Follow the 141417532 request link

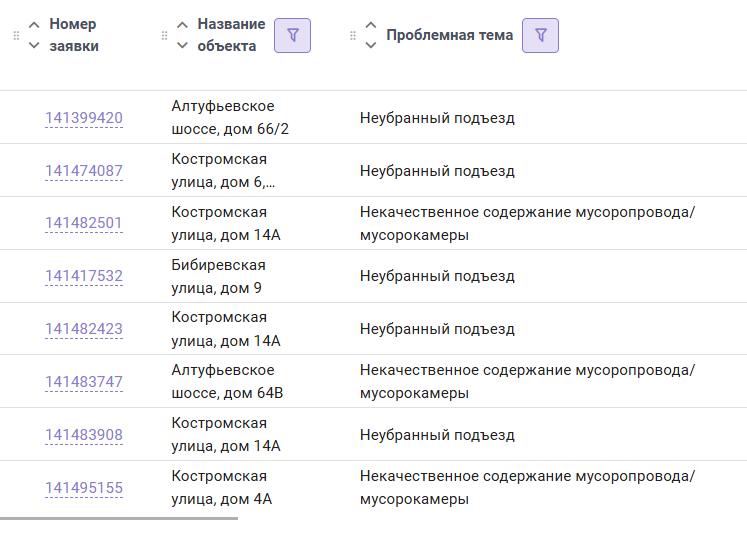coord(84,276)
